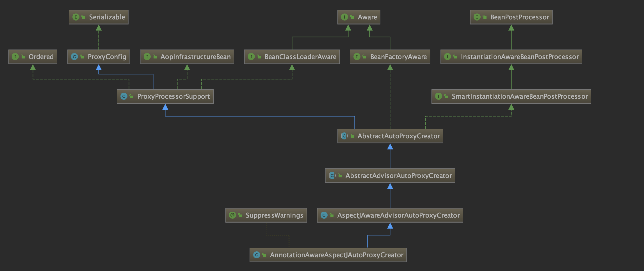Click the class icon on AnnotationAwareAspectJAutoProxyCreator

pyautogui.click(x=257, y=255)
